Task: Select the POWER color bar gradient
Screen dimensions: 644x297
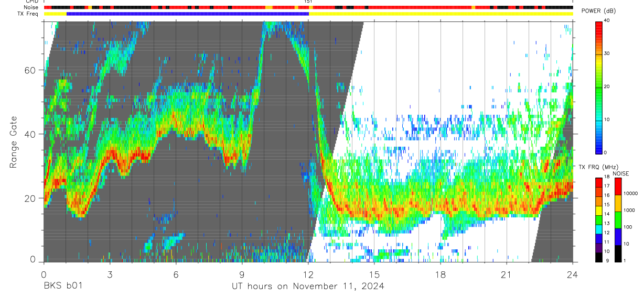Action: (x=599, y=87)
